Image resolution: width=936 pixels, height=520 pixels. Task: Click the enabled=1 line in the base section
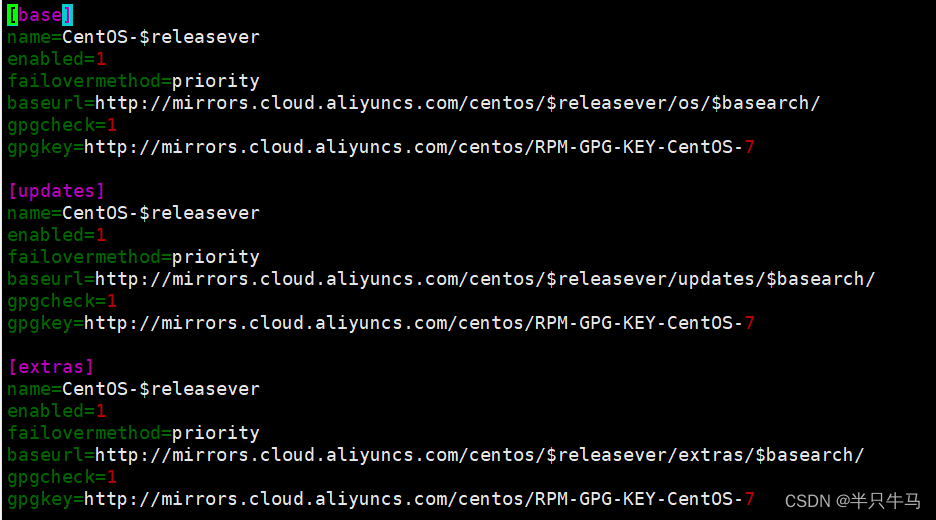[56, 59]
